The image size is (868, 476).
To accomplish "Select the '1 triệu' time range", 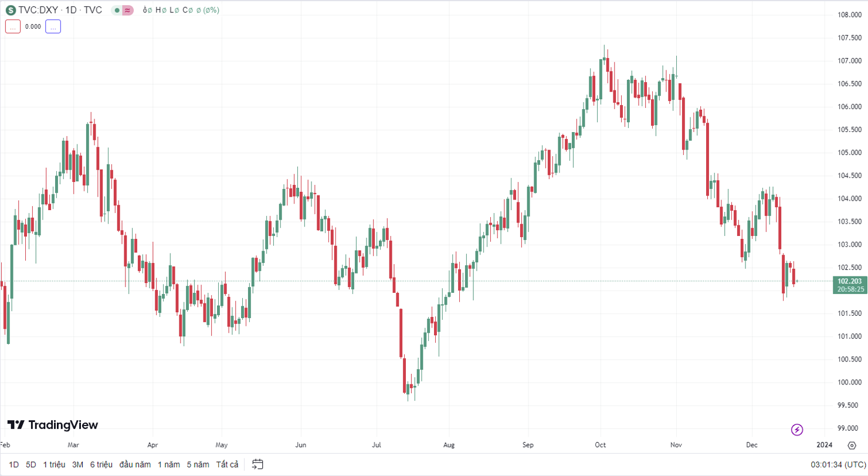I will point(54,464).
